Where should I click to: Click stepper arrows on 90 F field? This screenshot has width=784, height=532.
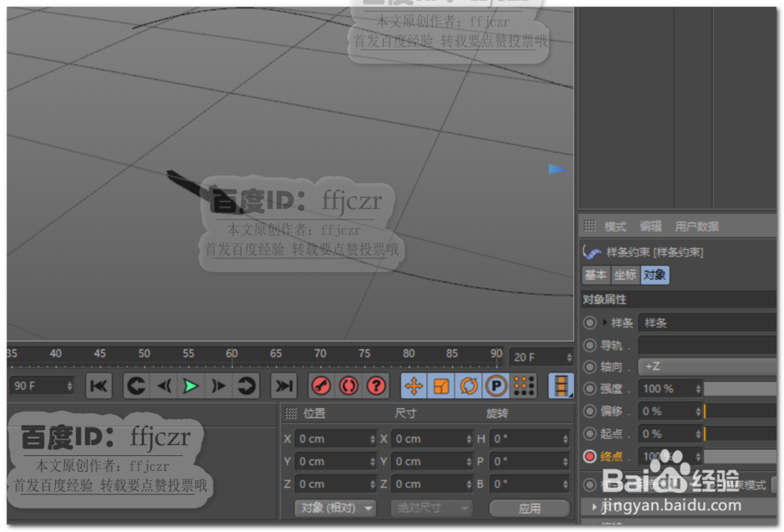tap(70, 385)
